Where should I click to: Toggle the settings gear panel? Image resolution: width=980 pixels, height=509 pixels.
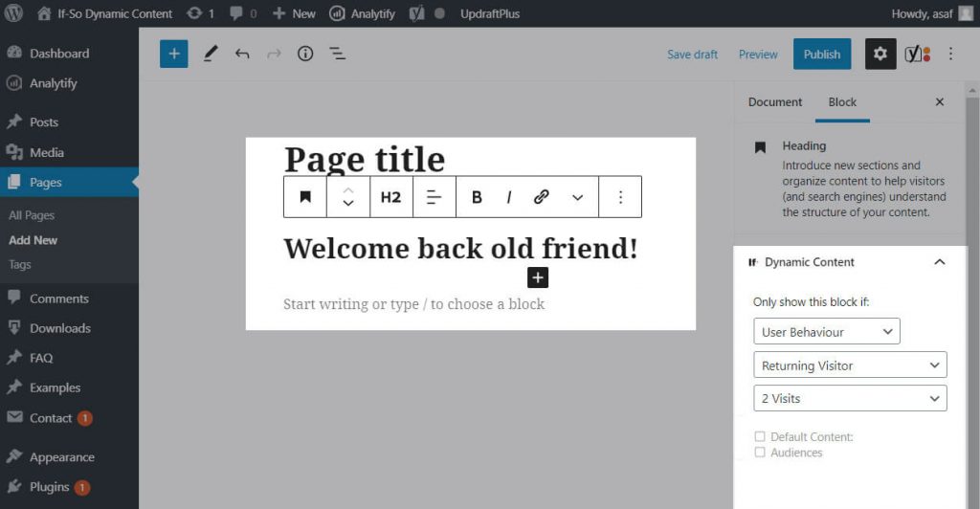click(x=880, y=54)
